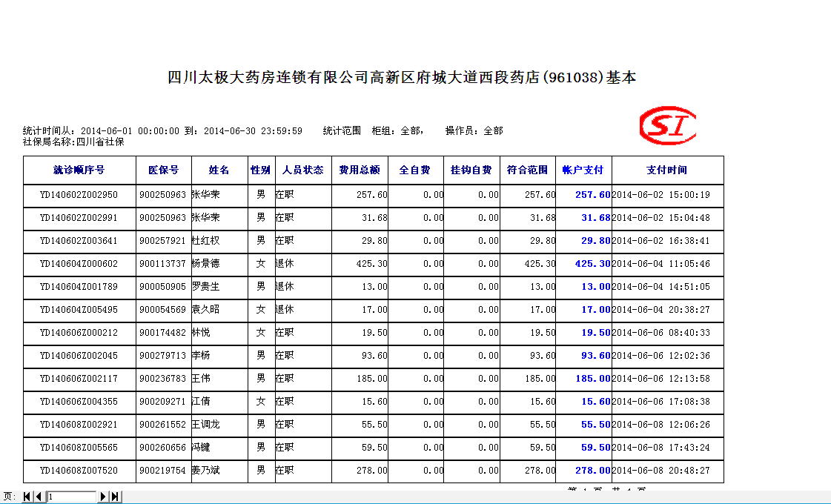Viewport: 831px width, 504px height.
Task: Click blue account payment 93.60
Action: (596, 356)
